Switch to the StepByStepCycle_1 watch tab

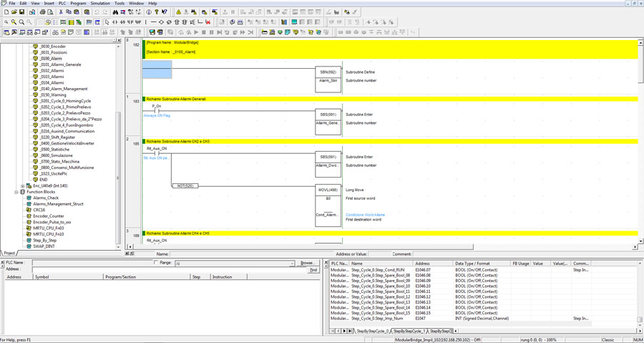click(409, 332)
